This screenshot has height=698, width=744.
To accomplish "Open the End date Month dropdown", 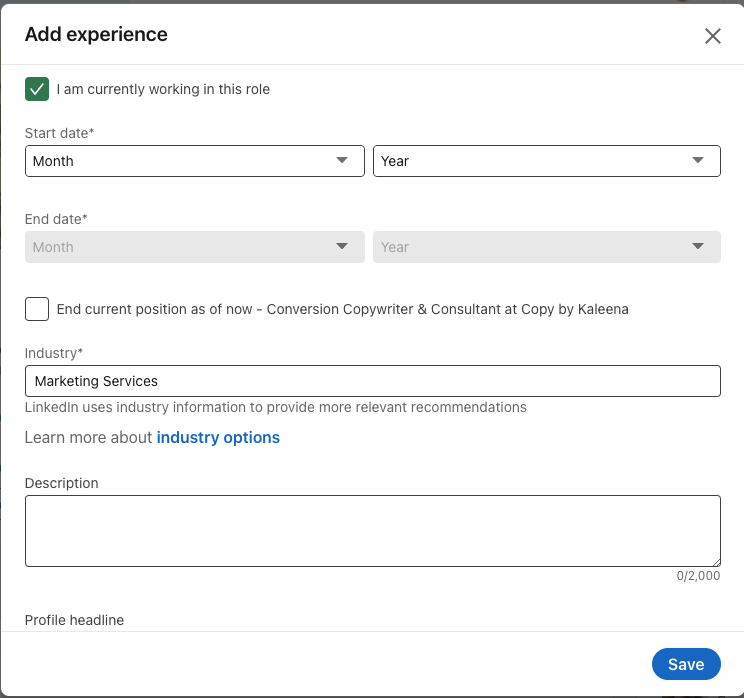I will tap(195, 247).
